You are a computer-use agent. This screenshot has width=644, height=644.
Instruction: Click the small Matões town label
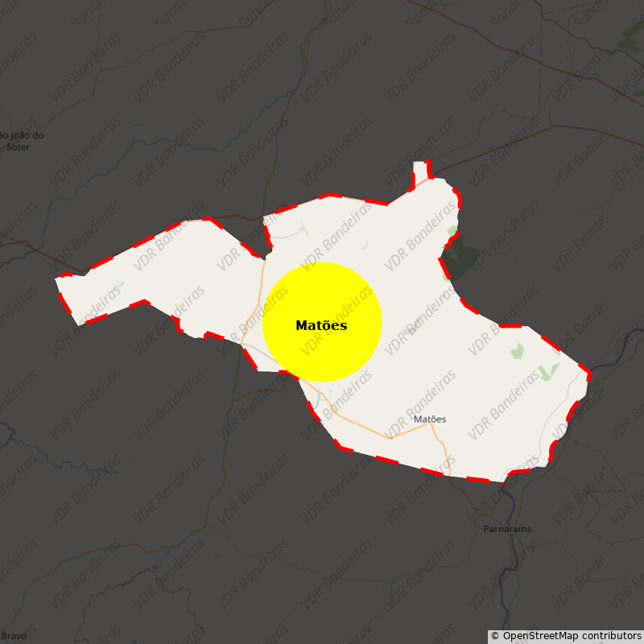click(x=430, y=419)
